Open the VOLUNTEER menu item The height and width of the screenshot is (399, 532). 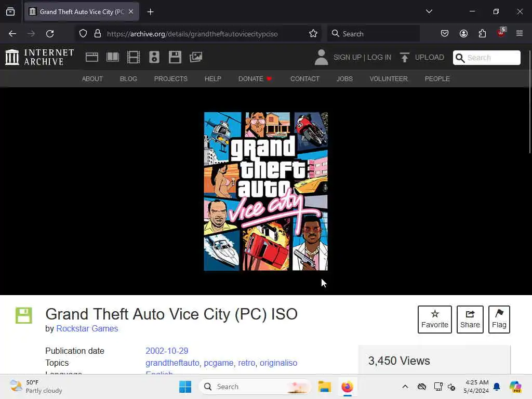(x=389, y=79)
